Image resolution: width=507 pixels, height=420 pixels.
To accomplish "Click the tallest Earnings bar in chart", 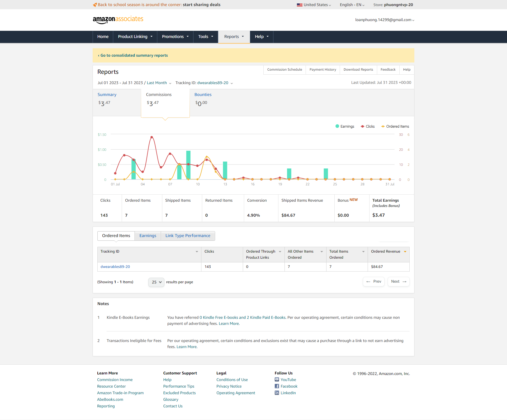I will (188, 165).
